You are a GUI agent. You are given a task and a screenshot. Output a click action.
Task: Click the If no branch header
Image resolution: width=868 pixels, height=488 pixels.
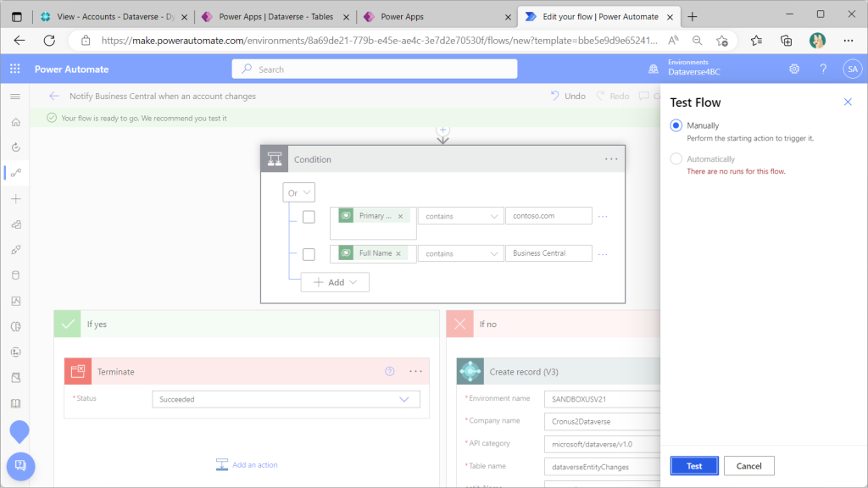554,324
